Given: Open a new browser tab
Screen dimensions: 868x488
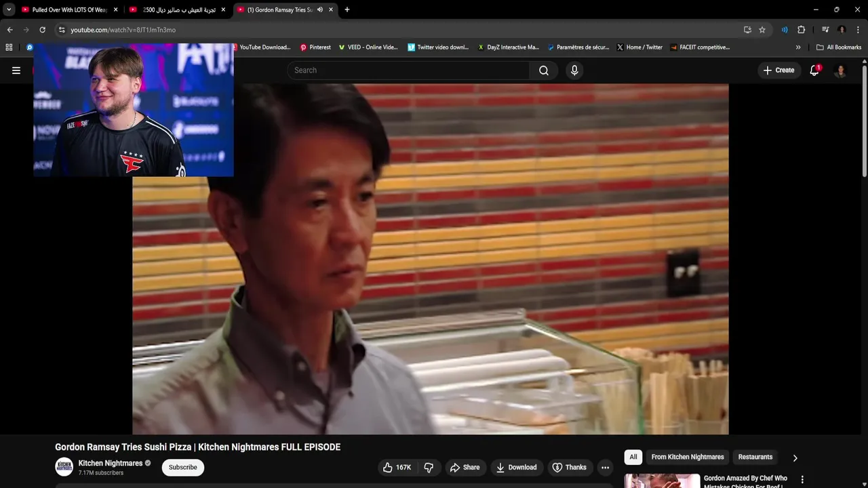Looking at the screenshot, I should [x=347, y=9].
